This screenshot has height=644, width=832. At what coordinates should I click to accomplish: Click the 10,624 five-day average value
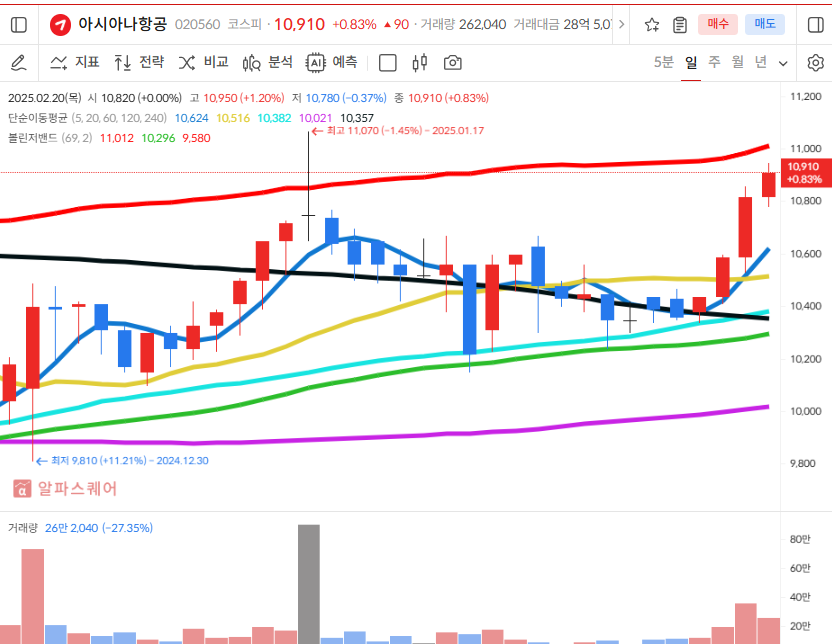click(x=192, y=118)
